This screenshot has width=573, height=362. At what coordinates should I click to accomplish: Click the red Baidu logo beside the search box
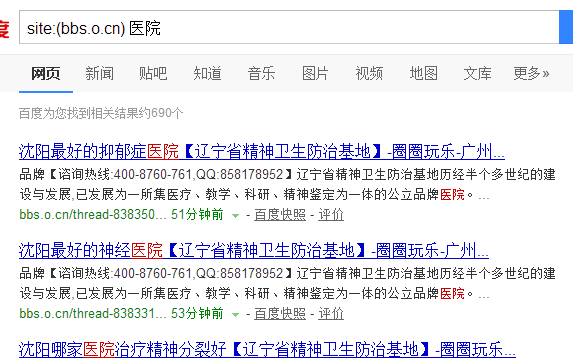[4, 28]
